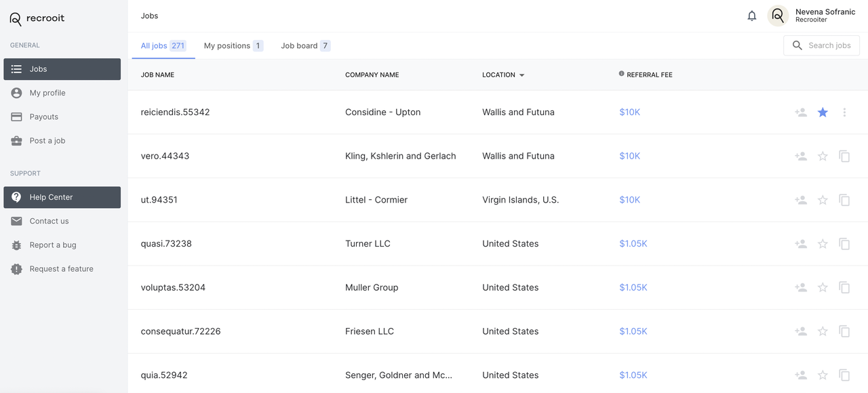Click the add candidate icon for reiciendis.55342
868x393 pixels.
801,112
